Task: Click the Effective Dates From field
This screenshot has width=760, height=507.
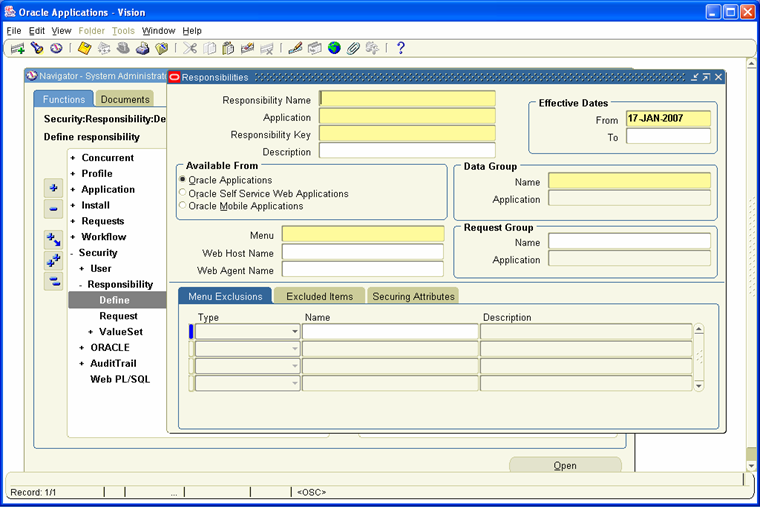Action: click(x=668, y=118)
